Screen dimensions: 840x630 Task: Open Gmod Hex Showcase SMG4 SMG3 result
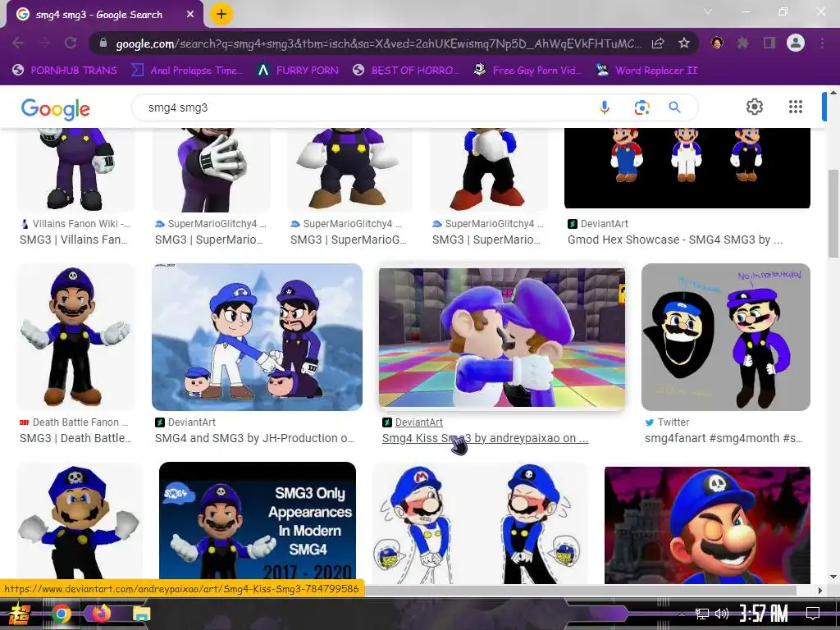coord(675,240)
